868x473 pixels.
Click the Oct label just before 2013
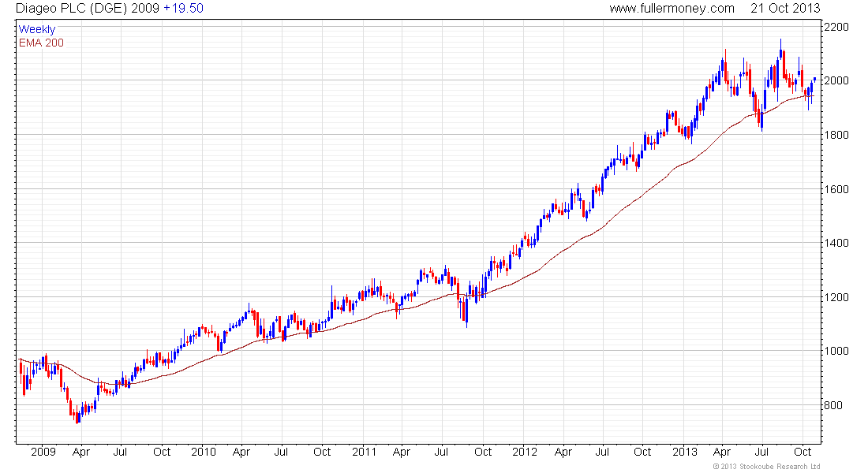click(x=642, y=452)
